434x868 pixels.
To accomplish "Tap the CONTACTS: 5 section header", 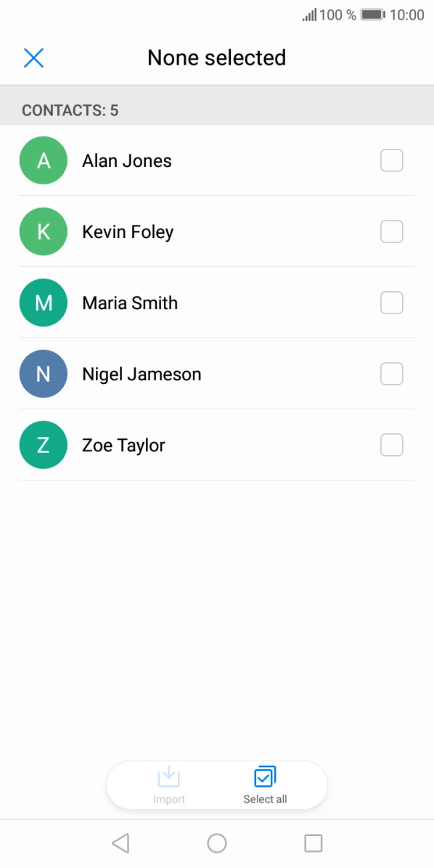I will click(70, 110).
